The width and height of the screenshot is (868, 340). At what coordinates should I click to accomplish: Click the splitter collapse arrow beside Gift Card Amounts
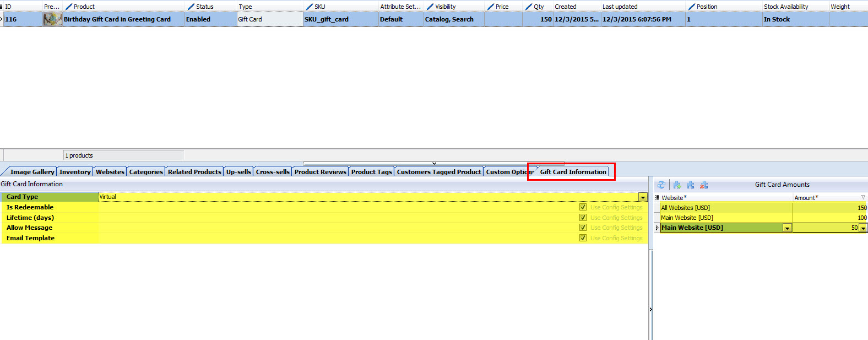tap(650, 310)
